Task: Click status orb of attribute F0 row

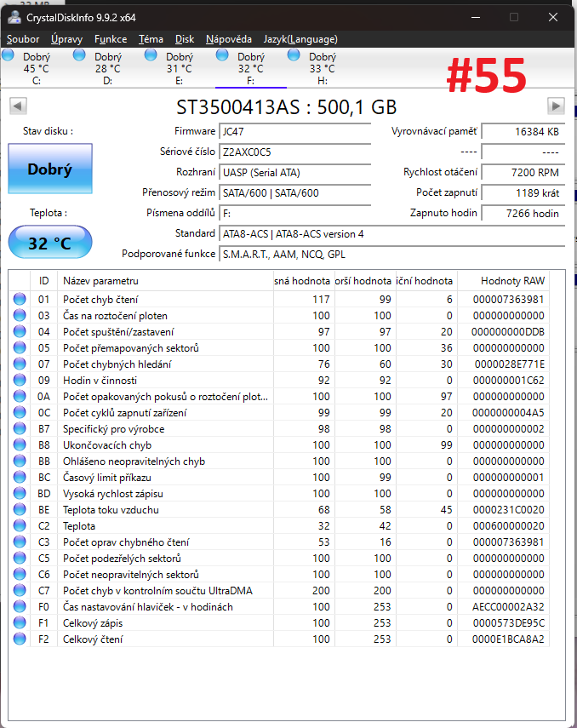Action: coord(20,606)
